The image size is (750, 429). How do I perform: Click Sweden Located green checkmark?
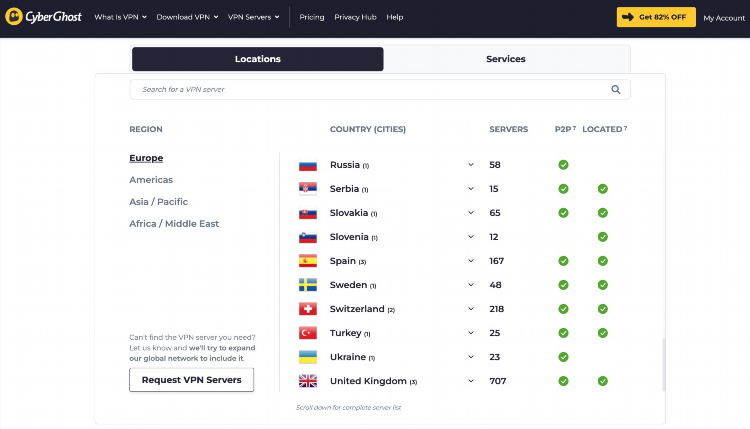603,285
